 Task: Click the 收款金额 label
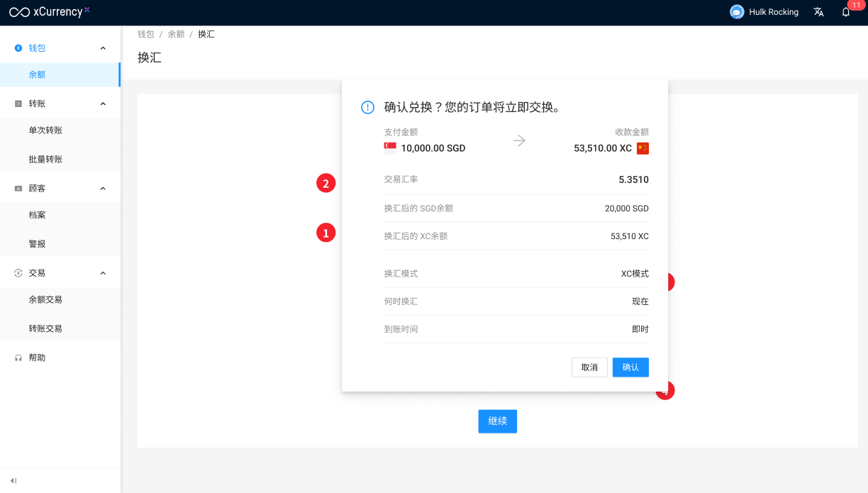[632, 132]
